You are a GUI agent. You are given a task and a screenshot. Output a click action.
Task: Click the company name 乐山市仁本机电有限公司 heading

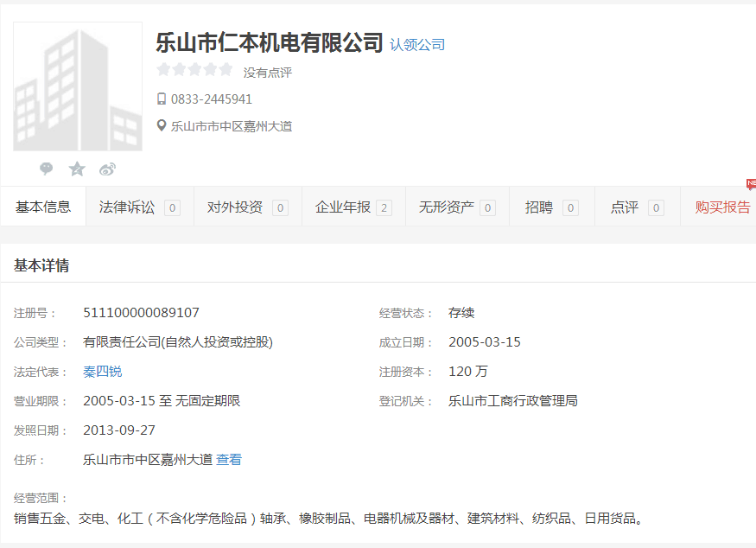coord(269,42)
